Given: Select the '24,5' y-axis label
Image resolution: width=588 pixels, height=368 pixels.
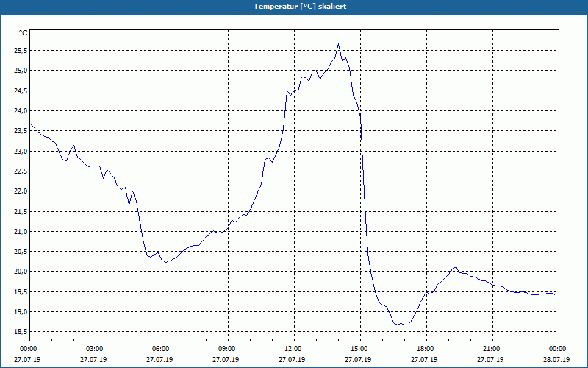Looking at the screenshot, I should coord(21,91).
